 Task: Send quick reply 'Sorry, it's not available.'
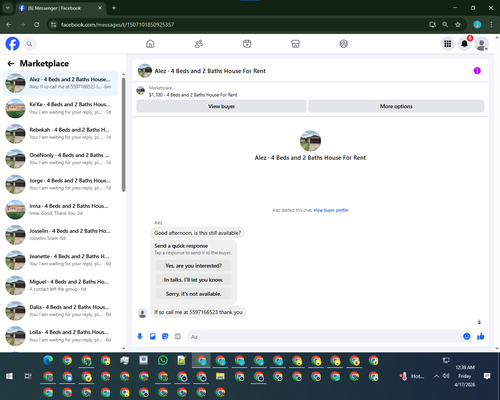194,294
